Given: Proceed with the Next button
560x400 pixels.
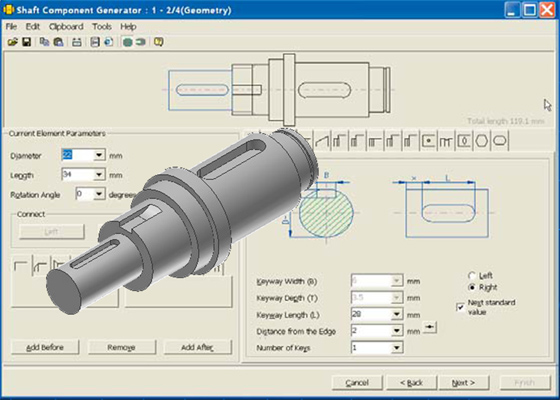Looking at the screenshot, I should pyautogui.click(x=463, y=383).
